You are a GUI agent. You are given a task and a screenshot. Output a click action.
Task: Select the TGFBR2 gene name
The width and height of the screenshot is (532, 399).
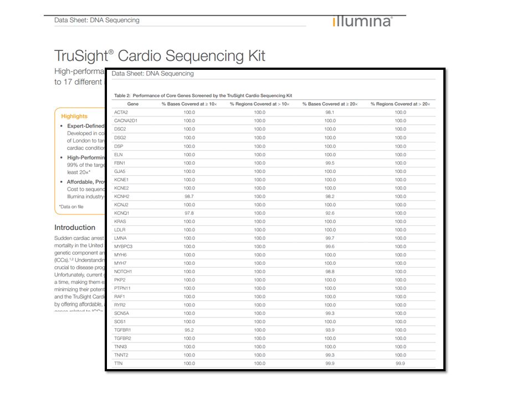[122, 338]
